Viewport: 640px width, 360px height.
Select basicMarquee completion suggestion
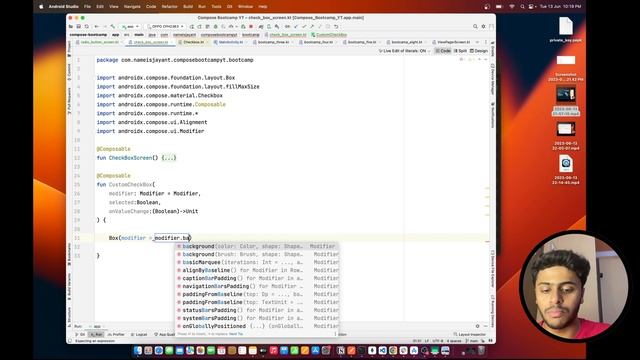257,262
